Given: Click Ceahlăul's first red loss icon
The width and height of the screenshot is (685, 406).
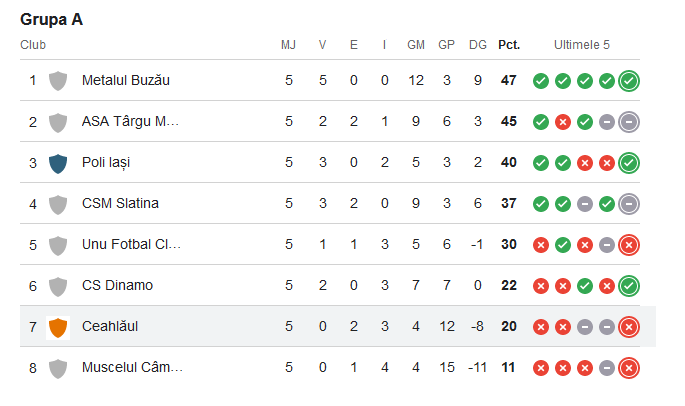Looking at the screenshot, I should tap(541, 327).
